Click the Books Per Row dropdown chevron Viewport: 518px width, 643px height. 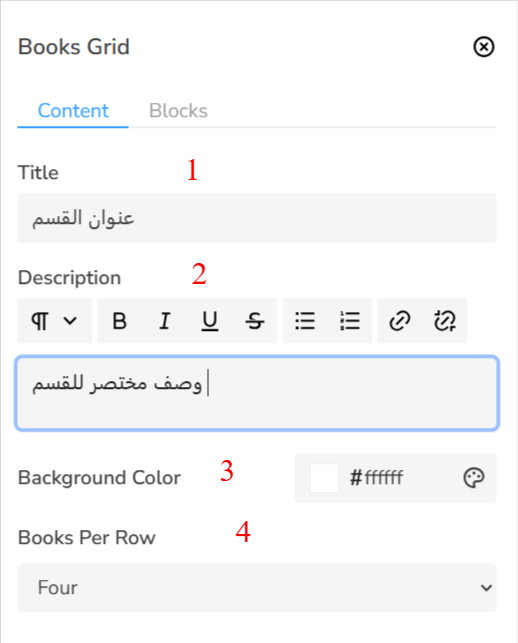(486, 588)
